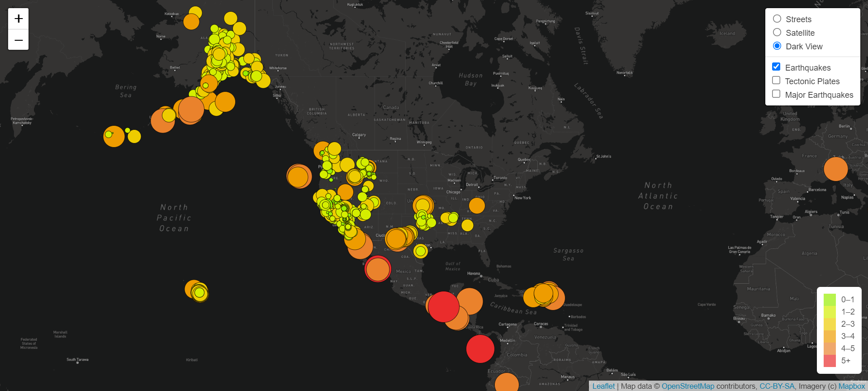Click the Hudson Bay map label
Viewport: 868px width, 391px height.
[471, 79]
